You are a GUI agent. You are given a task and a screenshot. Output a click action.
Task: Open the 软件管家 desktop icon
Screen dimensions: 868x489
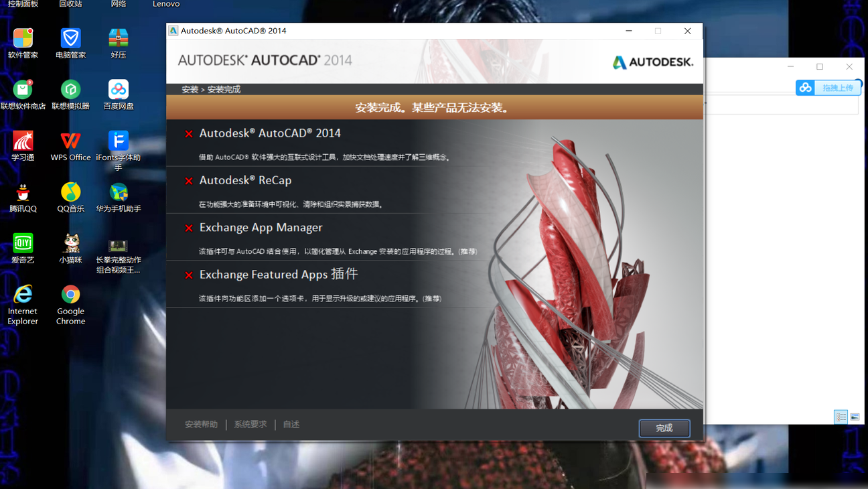(23, 38)
